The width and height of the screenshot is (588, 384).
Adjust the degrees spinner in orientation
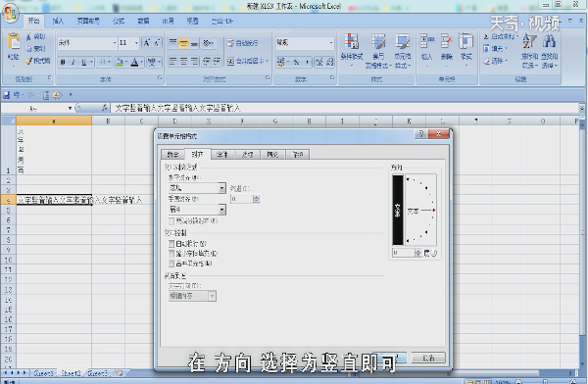pos(417,253)
